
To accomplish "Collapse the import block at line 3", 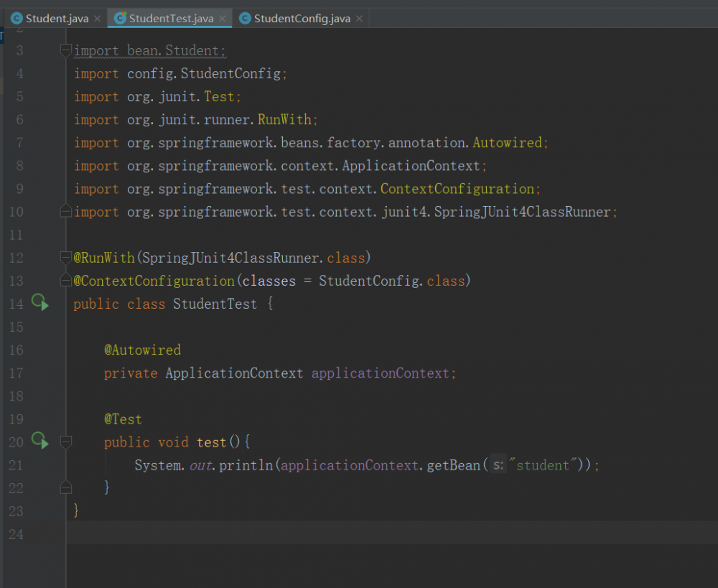I will coord(66,51).
